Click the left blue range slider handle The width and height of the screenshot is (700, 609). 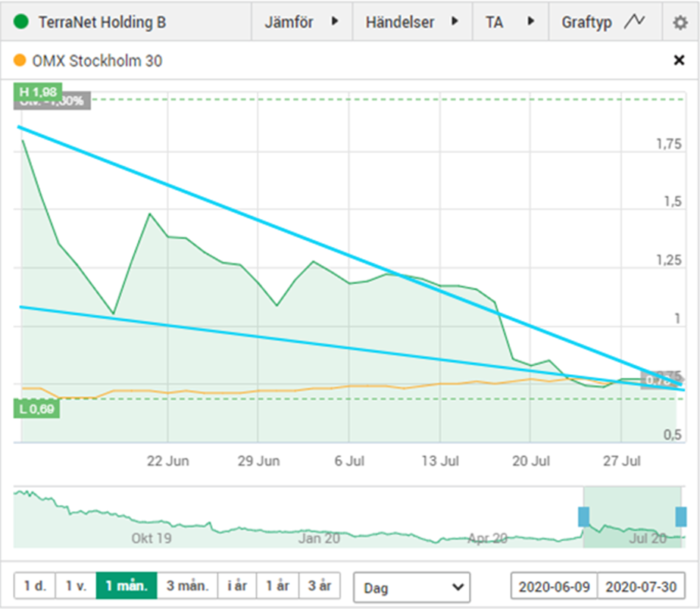(583, 517)
